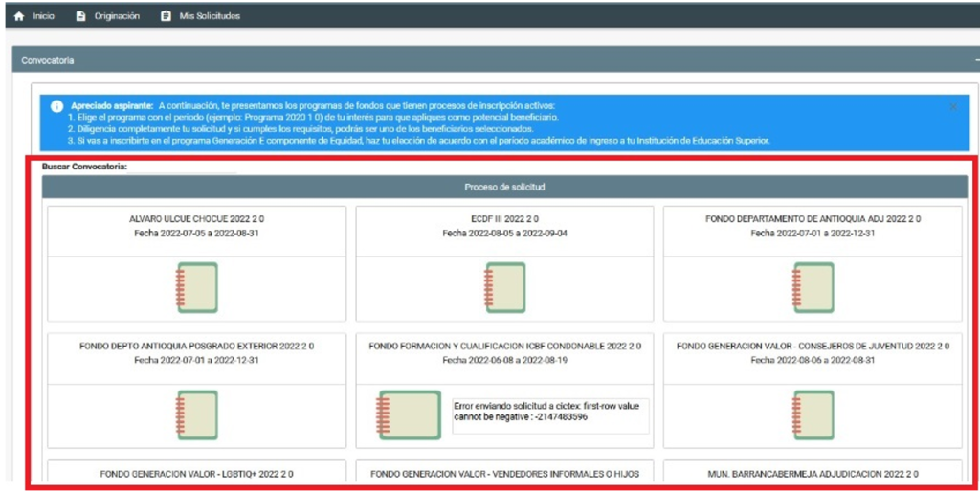Dismiss the blue Apreciado aspirante notice
Screen dimensions: 980x492
pyautogui.click(x=953, y=106)
